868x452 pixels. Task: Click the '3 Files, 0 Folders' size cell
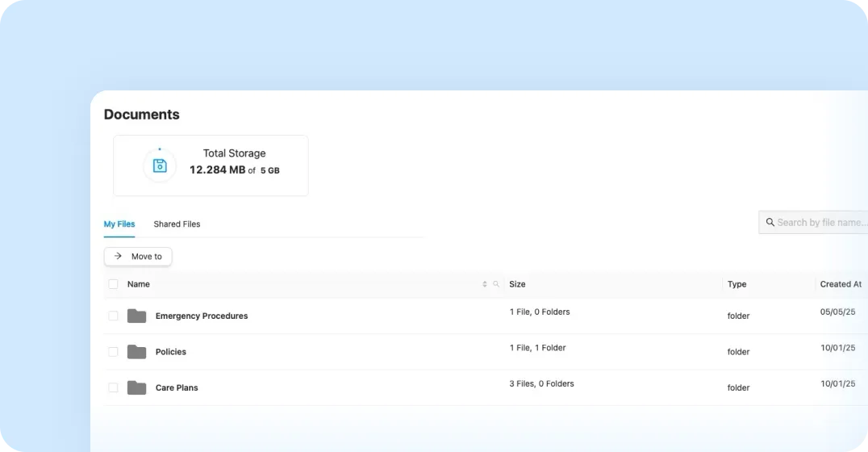[x=541, y=384]
